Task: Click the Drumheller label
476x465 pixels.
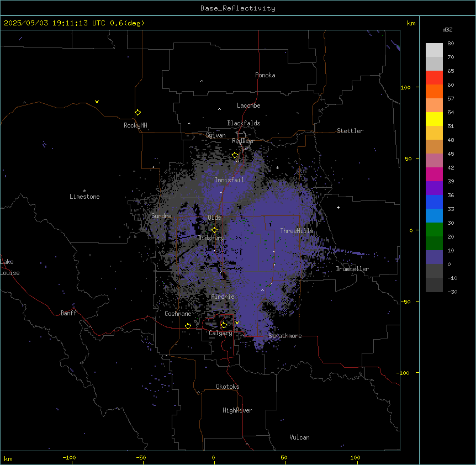Action: tap(352, 269)
